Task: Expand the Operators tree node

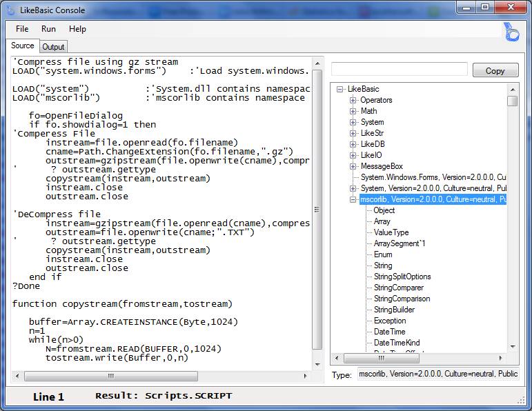Action: click(x=353, y=101)
